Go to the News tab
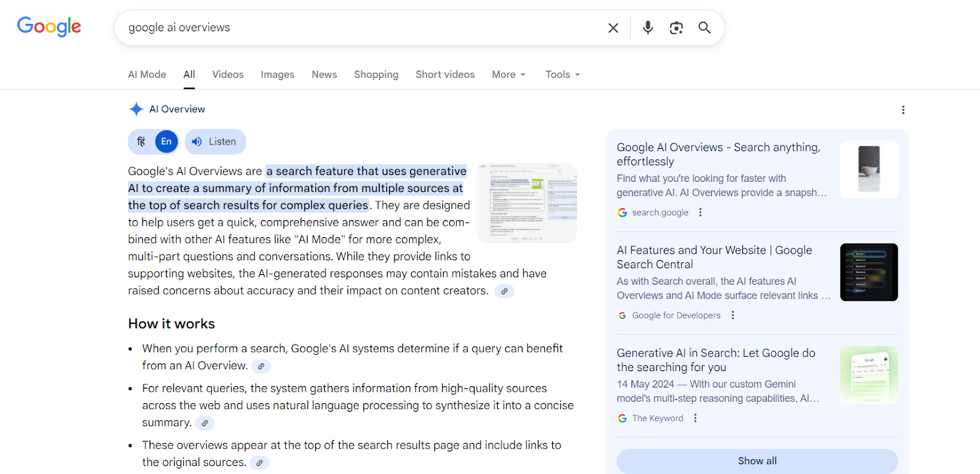Screen dimensions: 980x474 tap(324, 74)
